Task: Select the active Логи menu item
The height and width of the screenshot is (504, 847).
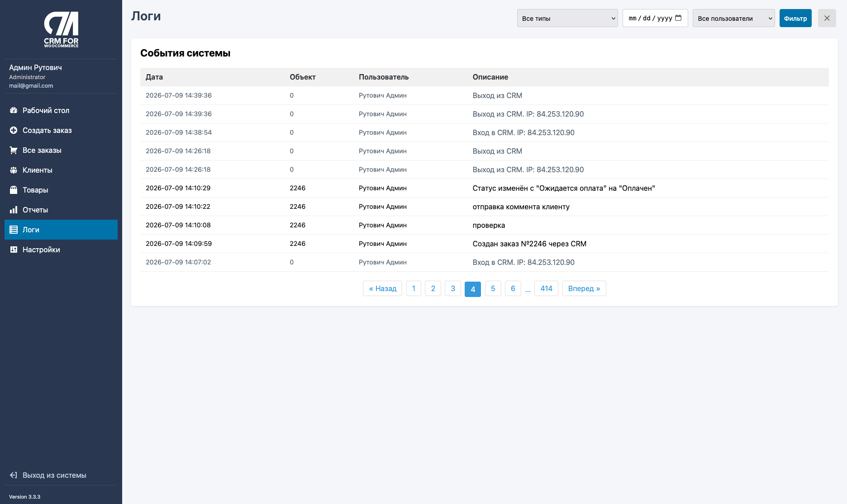Action: tap(61, 230)
